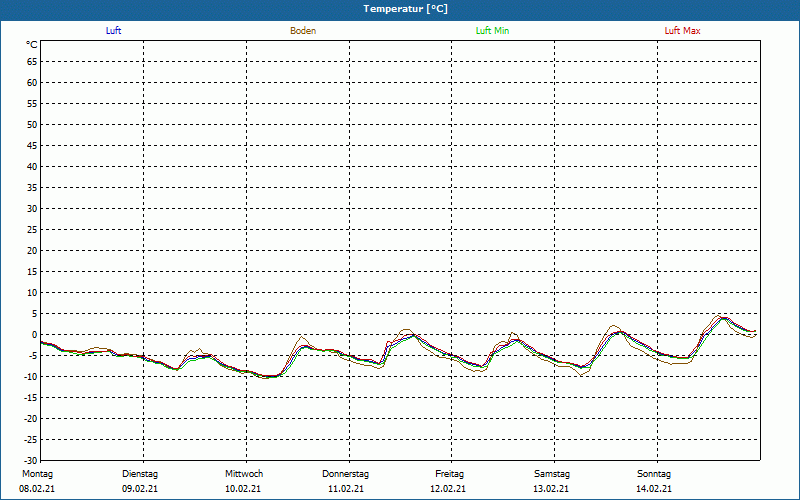Click the 11.02.21 date label
This screenshot has height=500, width=800.
point(346,489)
